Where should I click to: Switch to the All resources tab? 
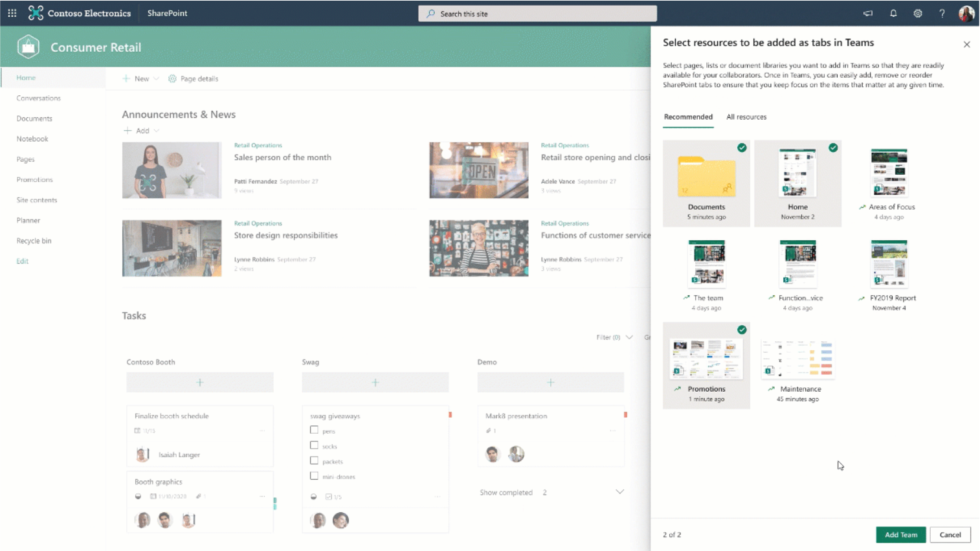[x=746, y=117]
